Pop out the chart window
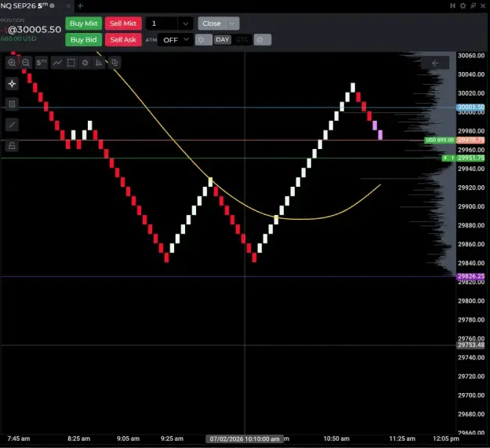The height and width of the screenshot is (448, 490). click(x=473, y=5)
